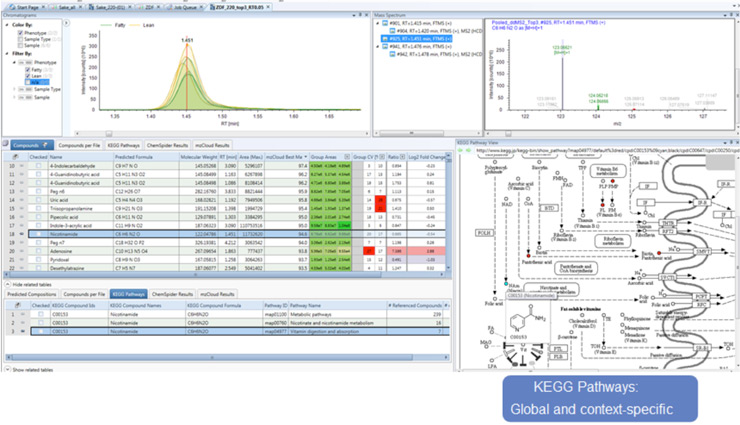The width and height of the screenshot is (740, 425).
Task: Click the KEGG pathway URL address field
Action: click(606, 150)
